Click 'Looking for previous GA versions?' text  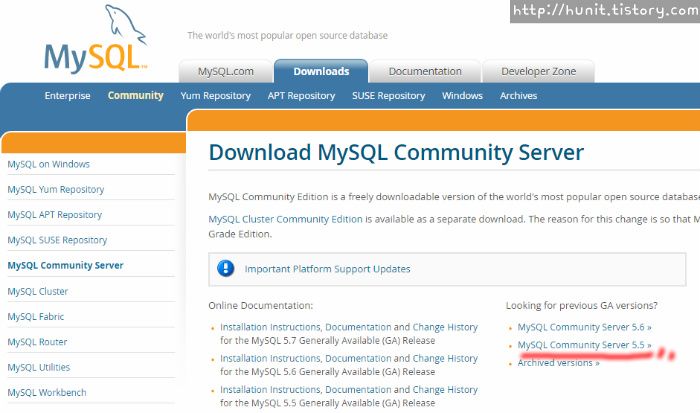coord(582,305)
